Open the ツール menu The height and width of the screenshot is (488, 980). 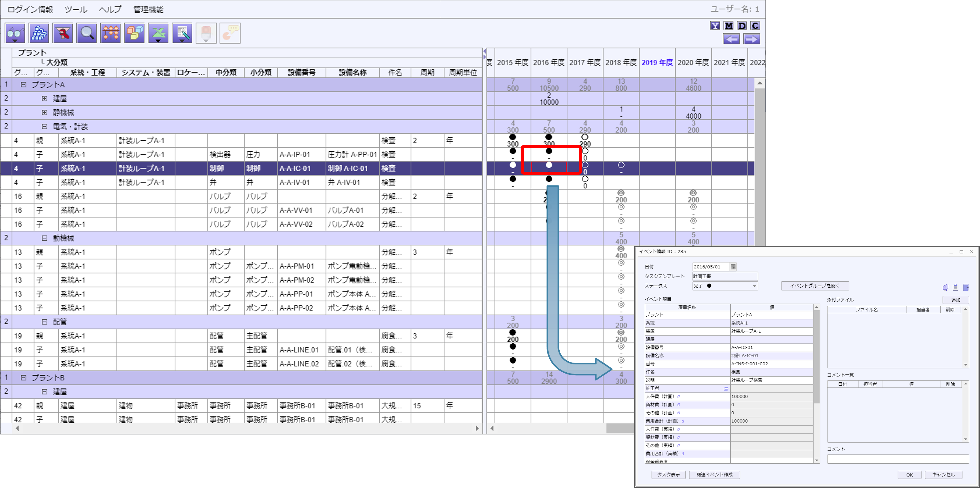(76, 9)
